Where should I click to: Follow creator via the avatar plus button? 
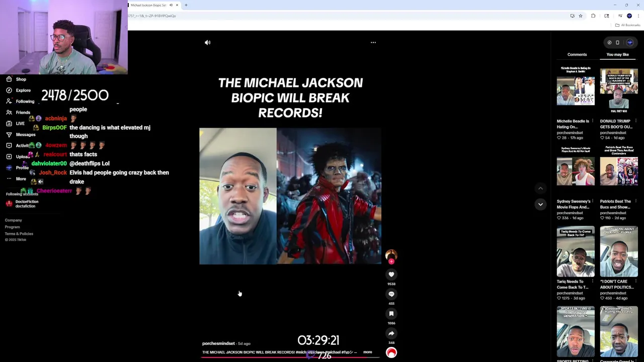point(391,261)
